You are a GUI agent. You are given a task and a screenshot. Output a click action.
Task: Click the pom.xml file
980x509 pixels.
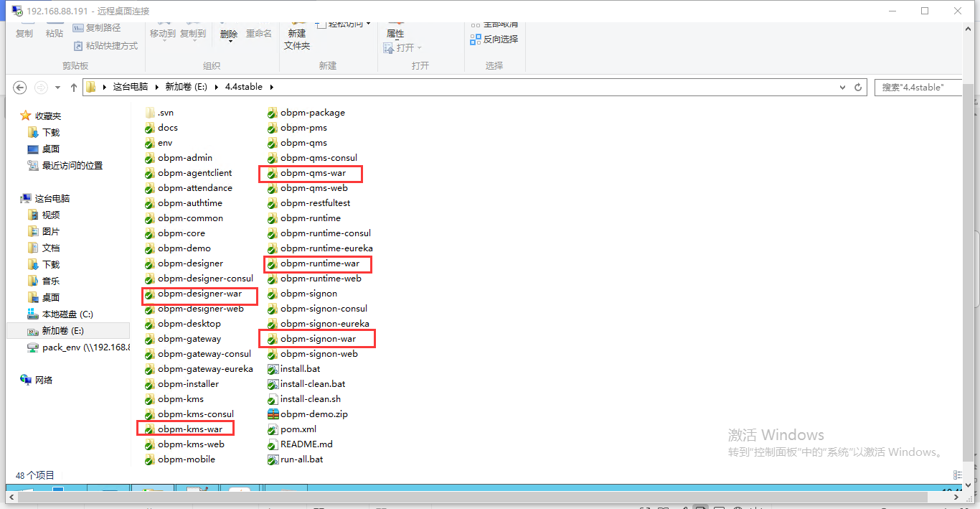298,429
